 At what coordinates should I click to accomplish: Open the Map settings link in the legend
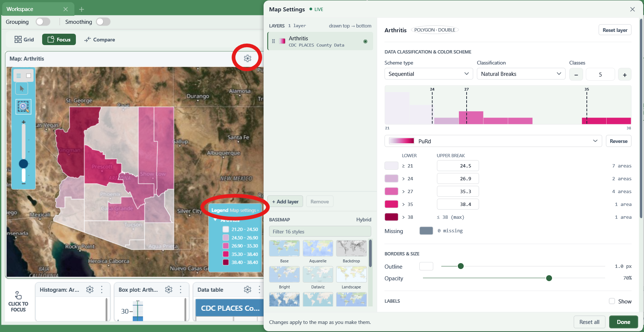(x=244, y=210)
